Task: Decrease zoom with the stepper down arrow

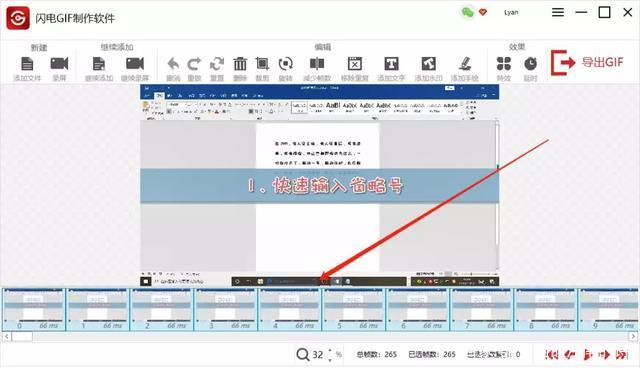Action: 330,360
